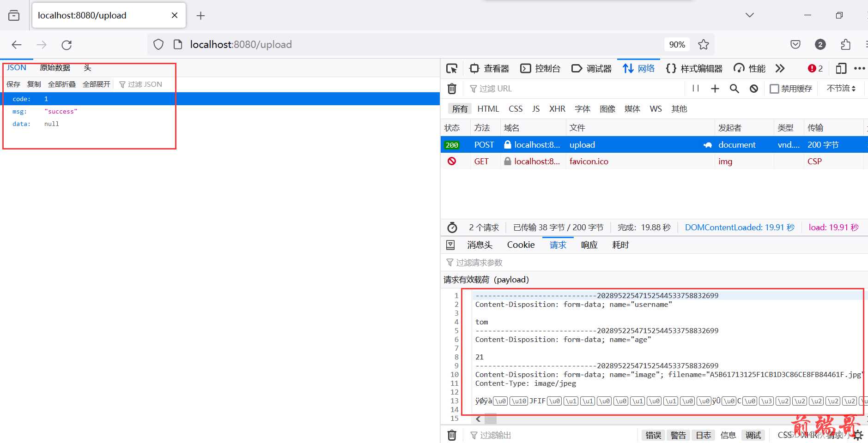This screenshot has height=443, width=868.
Task: Click the page info icon in address bar
Action: coord(178,45)
